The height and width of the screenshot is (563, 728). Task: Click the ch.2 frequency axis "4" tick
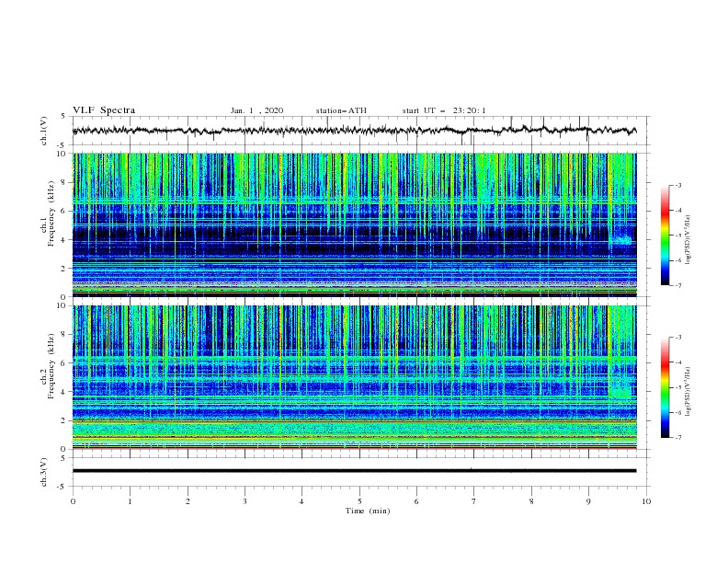64,392
